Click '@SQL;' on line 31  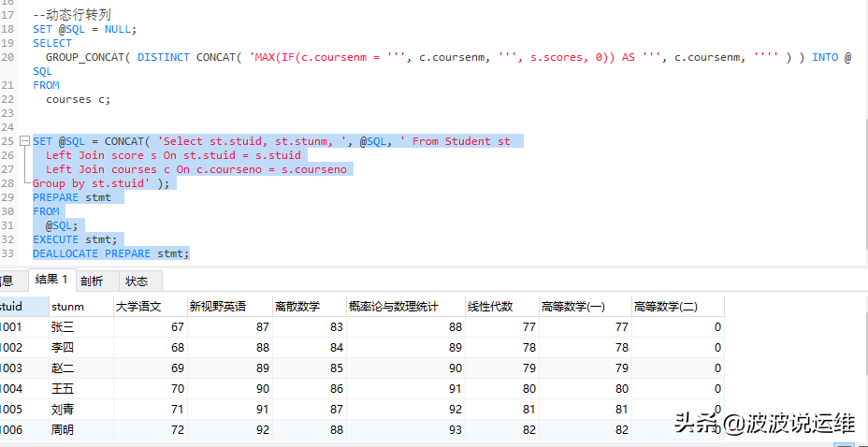click(x=62, y=225)
